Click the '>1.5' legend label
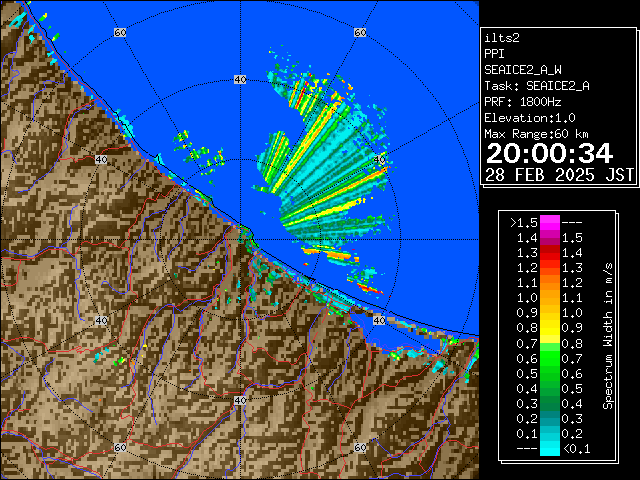The image size is (640, 480). [524, 223]
